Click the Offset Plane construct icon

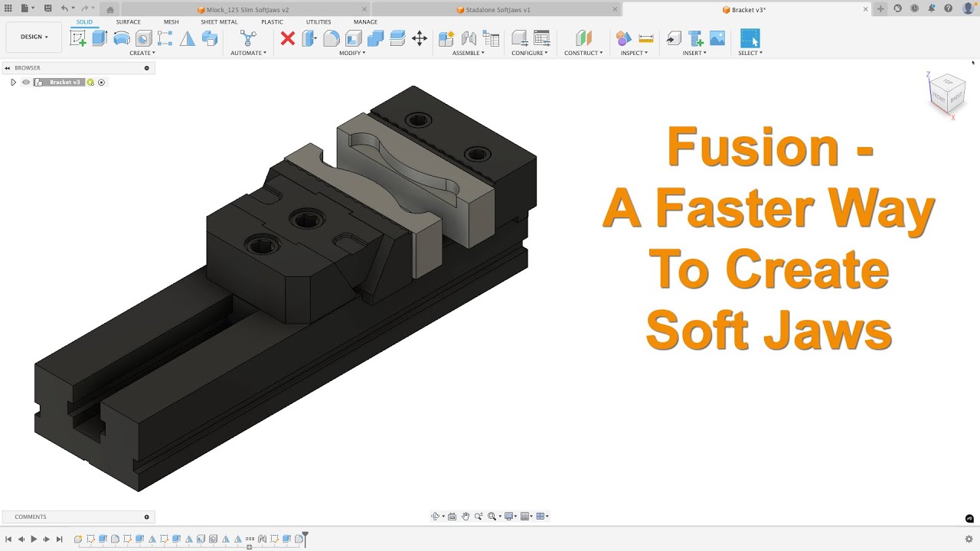pos(583,38)
